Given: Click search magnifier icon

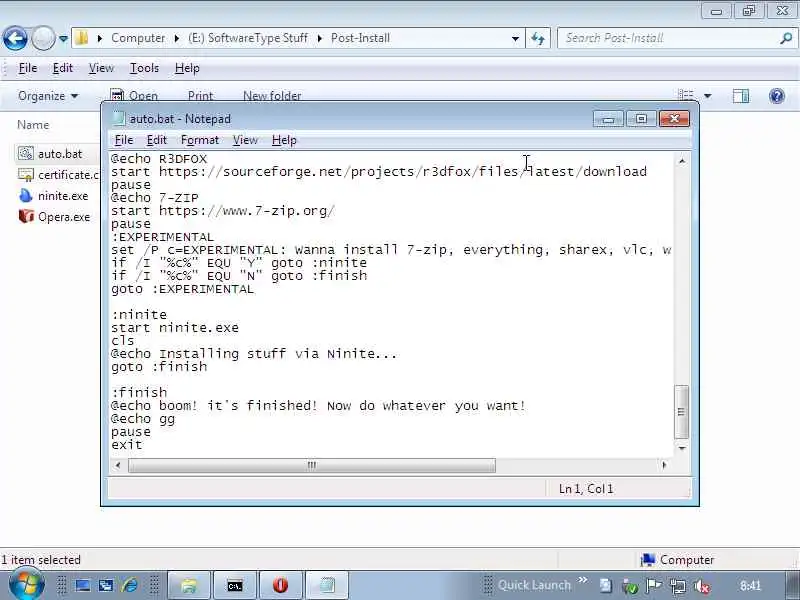Looking at the screenshot, I should click(786, 38).
